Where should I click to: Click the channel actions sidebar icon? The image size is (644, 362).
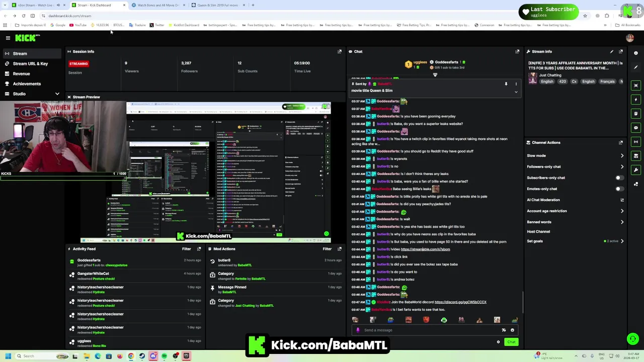point(636,156)
